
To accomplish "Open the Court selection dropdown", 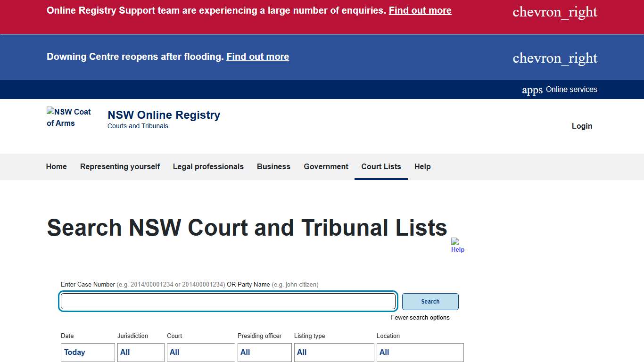I will (x=200, y=352).
